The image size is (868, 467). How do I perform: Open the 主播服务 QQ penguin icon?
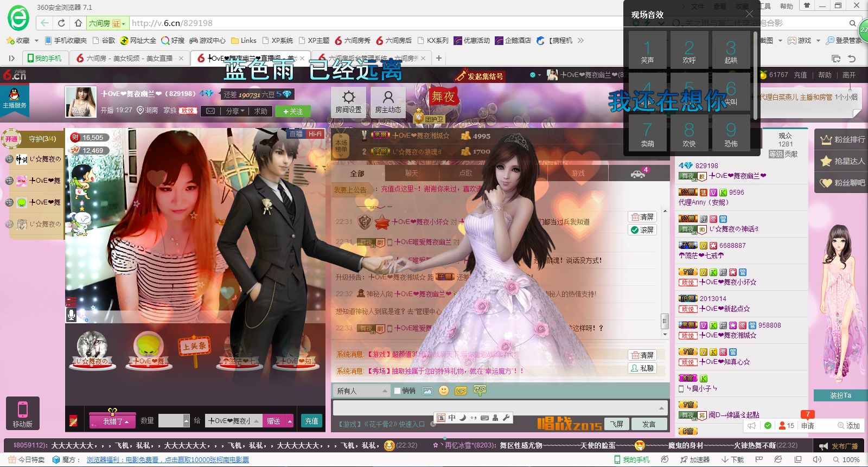[x=15, y=94]
